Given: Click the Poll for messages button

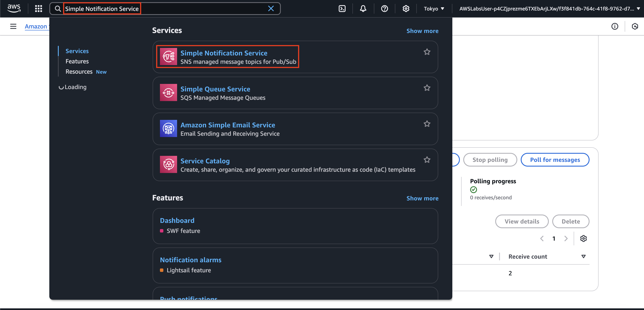Looking at the screenshot, I should (x=555, y=160).
